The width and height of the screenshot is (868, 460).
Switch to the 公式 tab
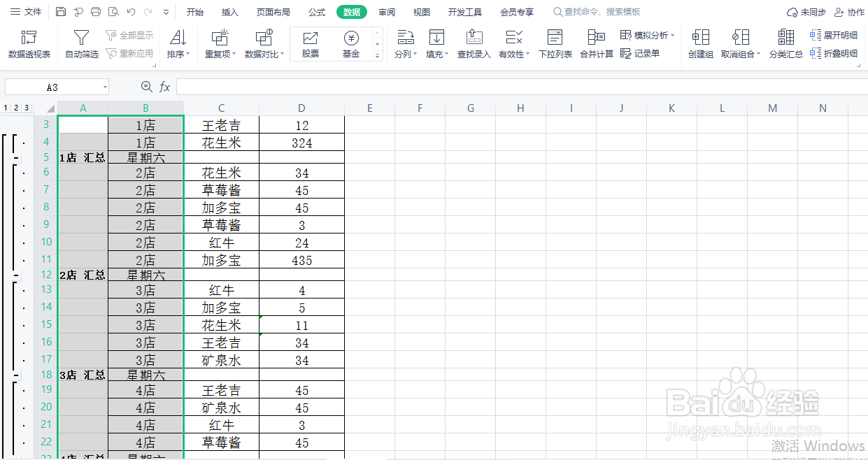(317, 12)
